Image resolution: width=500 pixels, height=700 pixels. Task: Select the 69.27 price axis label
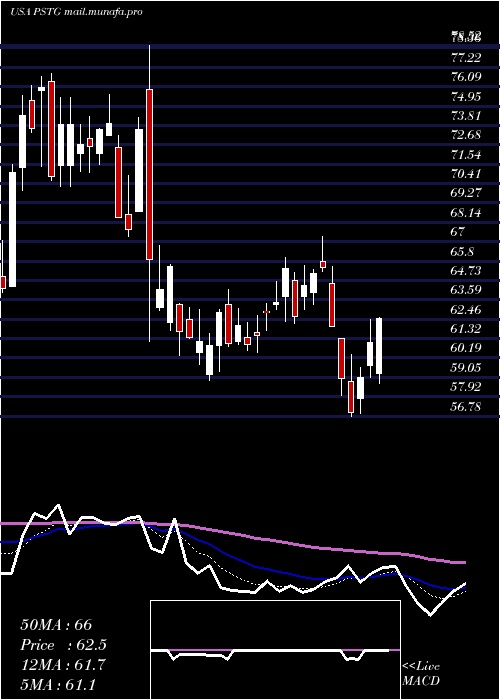(x=466, y=193)
